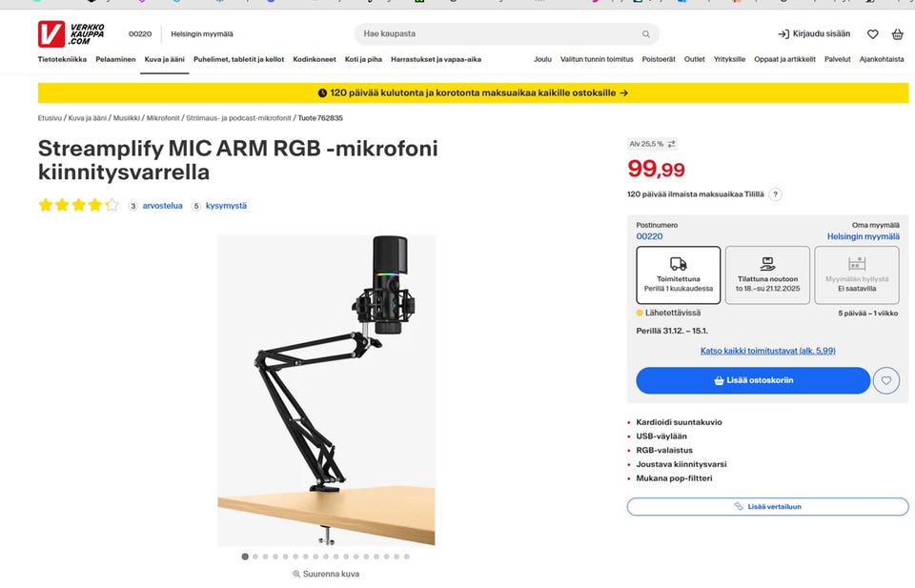Click the Lisää ostoskoriin button
This screenshot has width=915, height=588.
pyautogui.click(x=753, y=380)
